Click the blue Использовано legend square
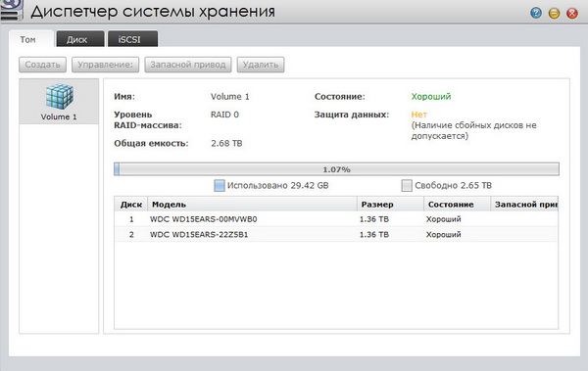This screenshot has height=371, width=588. coord(220,185)
